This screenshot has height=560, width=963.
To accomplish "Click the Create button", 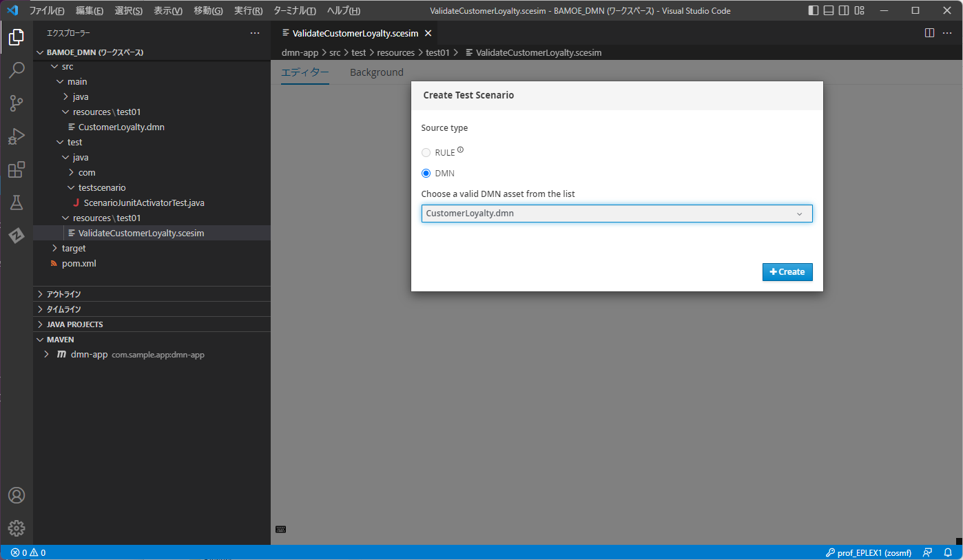I will tap(787, 272).
